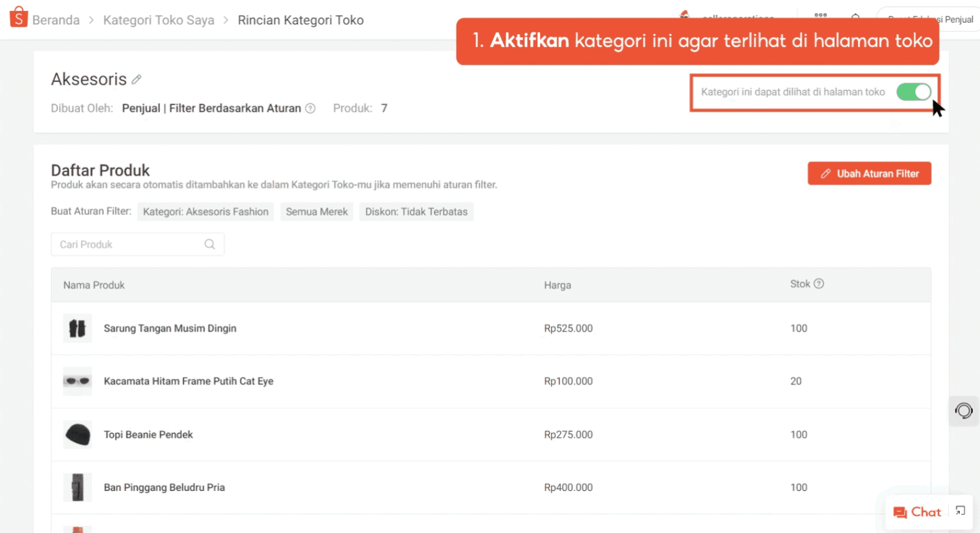Select Kategori: Aksesoris Fashion filter tag
Viewport: 980px width, 533px height.
point(206,212)
